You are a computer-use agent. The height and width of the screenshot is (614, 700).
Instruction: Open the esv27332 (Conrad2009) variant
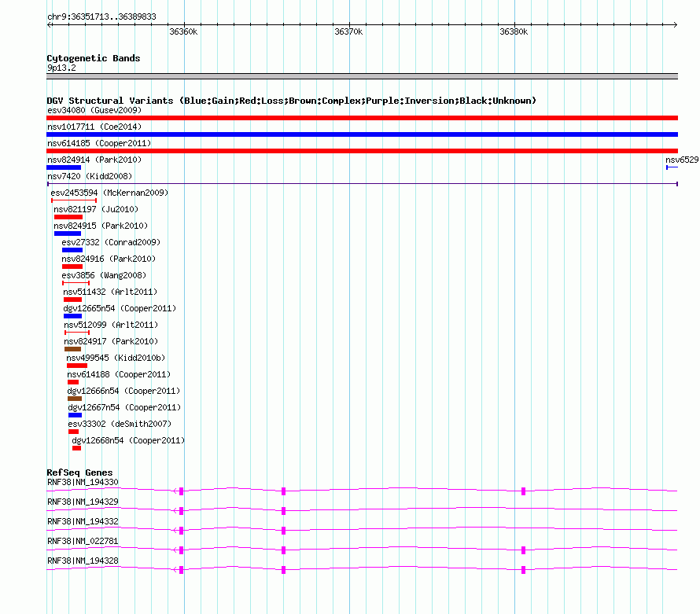(x=111, y=242)
